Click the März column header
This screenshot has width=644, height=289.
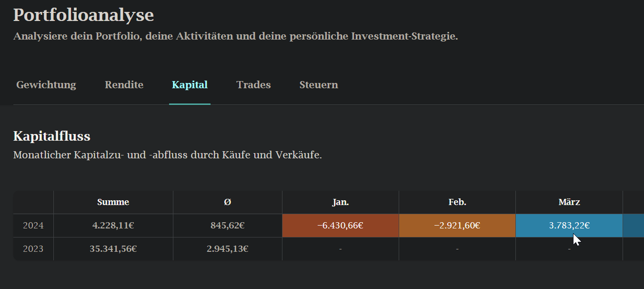pyautogui.click(x=569, y=202)
